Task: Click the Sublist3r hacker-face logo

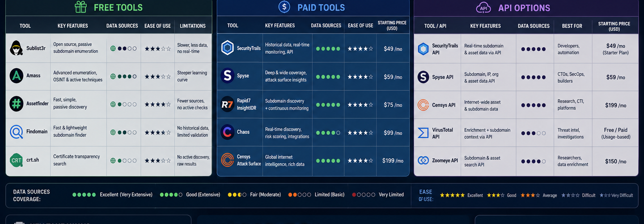Action: 16,47
